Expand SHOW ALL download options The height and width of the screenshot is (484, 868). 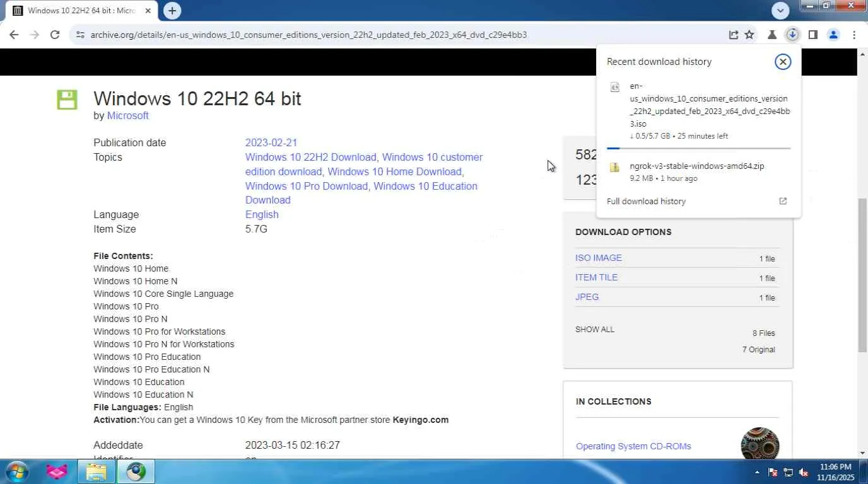pyautogui.click(x=595, y=330)
